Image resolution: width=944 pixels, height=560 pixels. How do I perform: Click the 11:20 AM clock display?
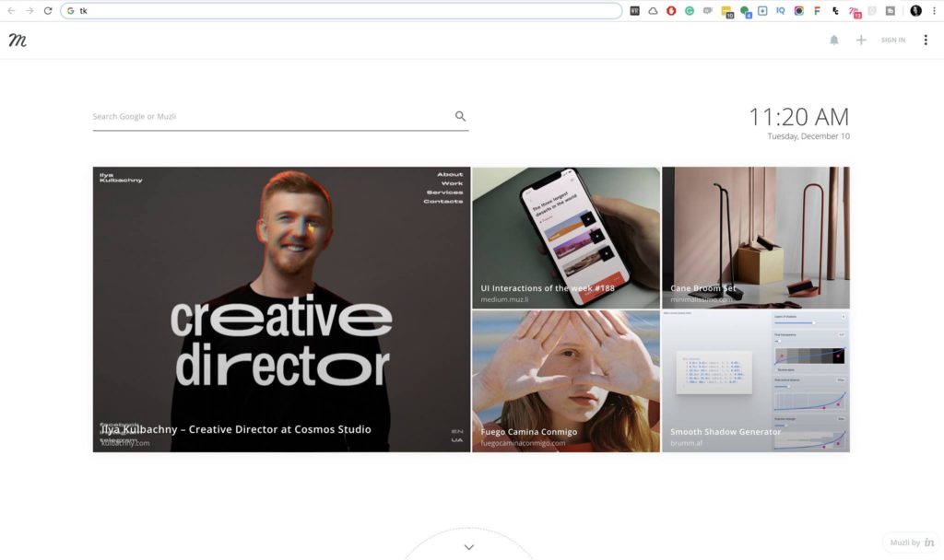click(x=799, y=117)
